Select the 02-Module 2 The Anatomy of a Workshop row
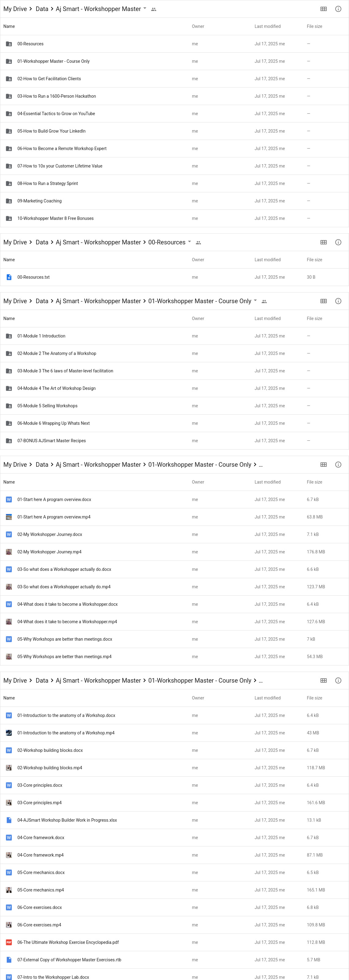Image resolution: width=349 pixels, height=980 pixels. click(x=174, y=353)
